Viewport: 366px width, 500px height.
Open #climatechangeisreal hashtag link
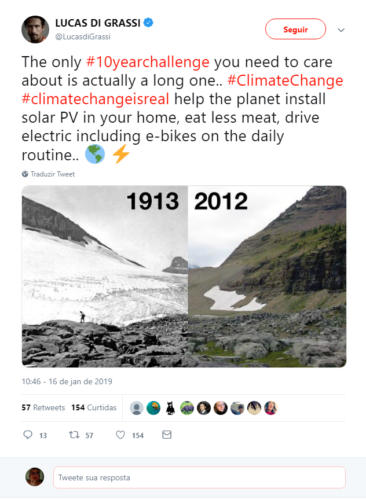click(x=95, y=99)
